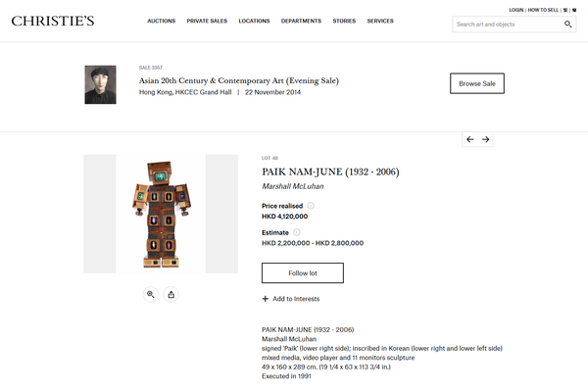This screenshot has width=588, height=392.
Task: Go to the next lot arrow
Action: 486,139
